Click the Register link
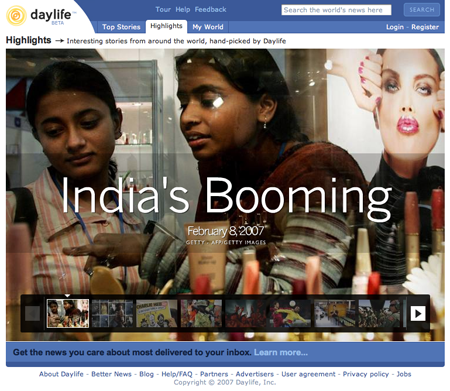The width and height of the screenshot is (450, 391). click(x=425, y=27)
